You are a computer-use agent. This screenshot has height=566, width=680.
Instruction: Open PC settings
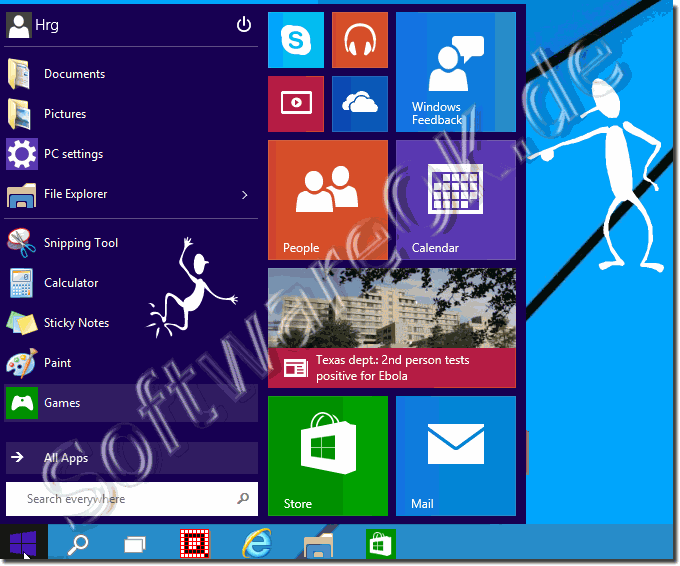tap(131, 154)
